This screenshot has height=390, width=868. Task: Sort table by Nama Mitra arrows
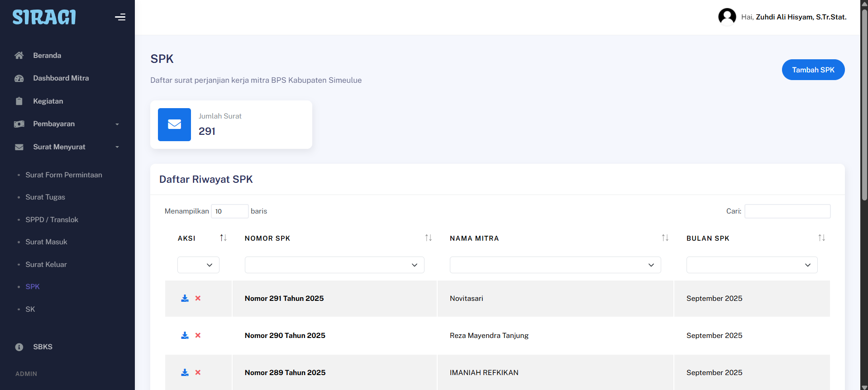coord(665,238)
